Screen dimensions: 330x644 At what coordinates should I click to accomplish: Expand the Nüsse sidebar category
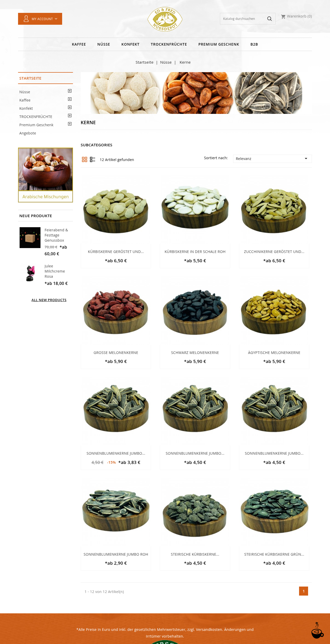tap(70, 91)
